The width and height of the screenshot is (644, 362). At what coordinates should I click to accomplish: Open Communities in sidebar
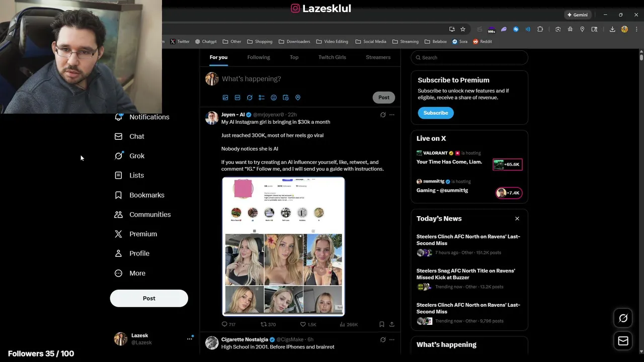tap(142, 214)
